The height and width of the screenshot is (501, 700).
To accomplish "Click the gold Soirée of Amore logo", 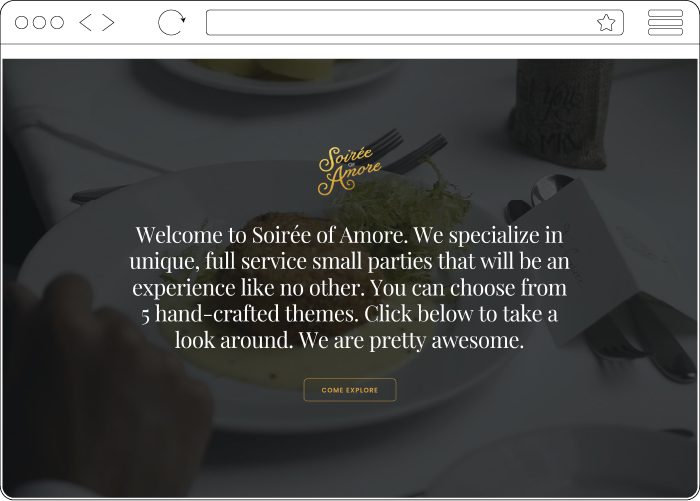I will (x=349, y=171).
